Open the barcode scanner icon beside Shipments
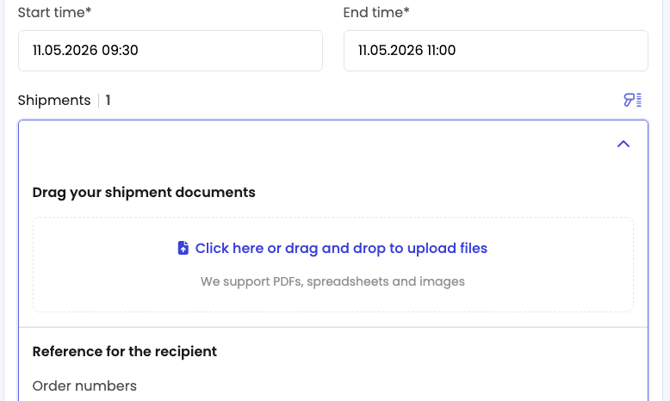Screen dimensions: 670x401 pyautogui.click(x=632, y=100)
